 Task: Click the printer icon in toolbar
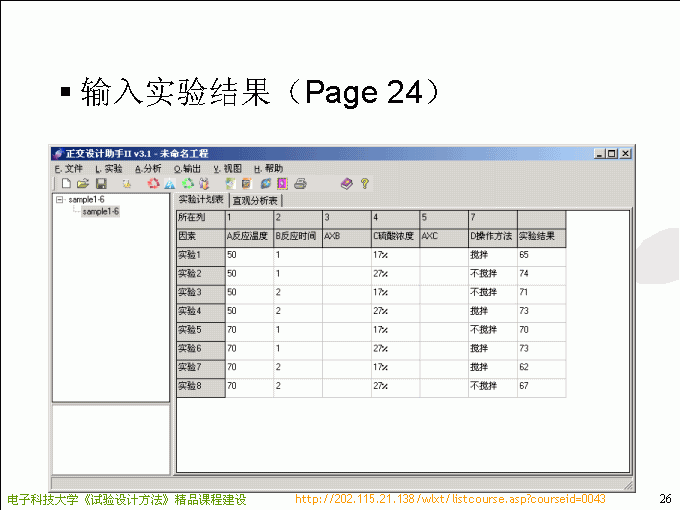point(300,184)
